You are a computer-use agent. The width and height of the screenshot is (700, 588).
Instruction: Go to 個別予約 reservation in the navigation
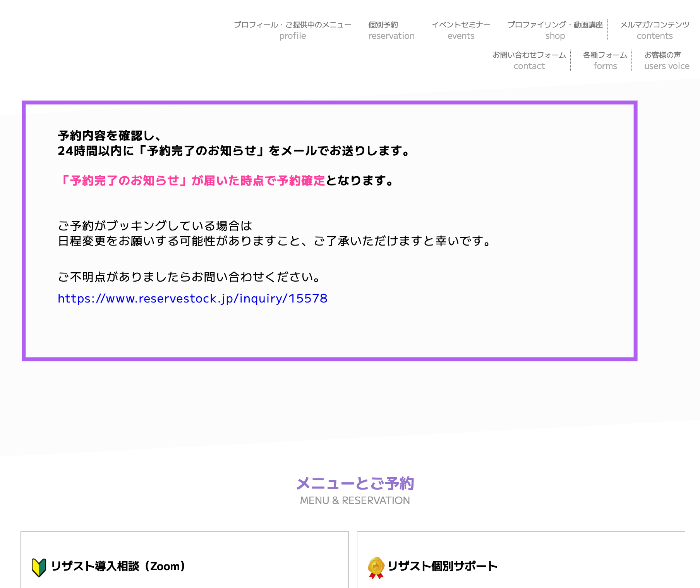(391, 30)
